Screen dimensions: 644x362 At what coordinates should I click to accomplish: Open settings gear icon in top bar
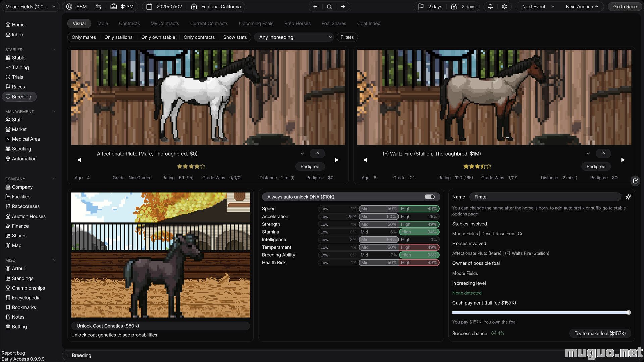504,7
